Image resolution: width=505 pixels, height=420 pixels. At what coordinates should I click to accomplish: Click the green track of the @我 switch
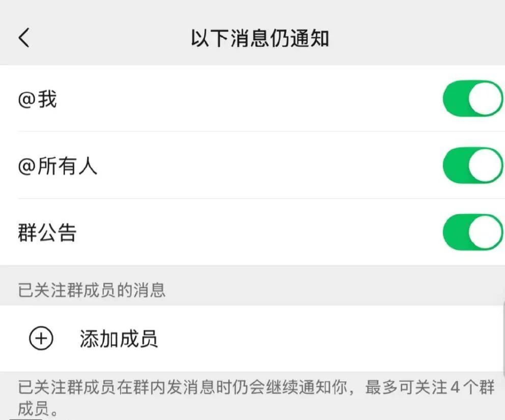tap(455, 98)
